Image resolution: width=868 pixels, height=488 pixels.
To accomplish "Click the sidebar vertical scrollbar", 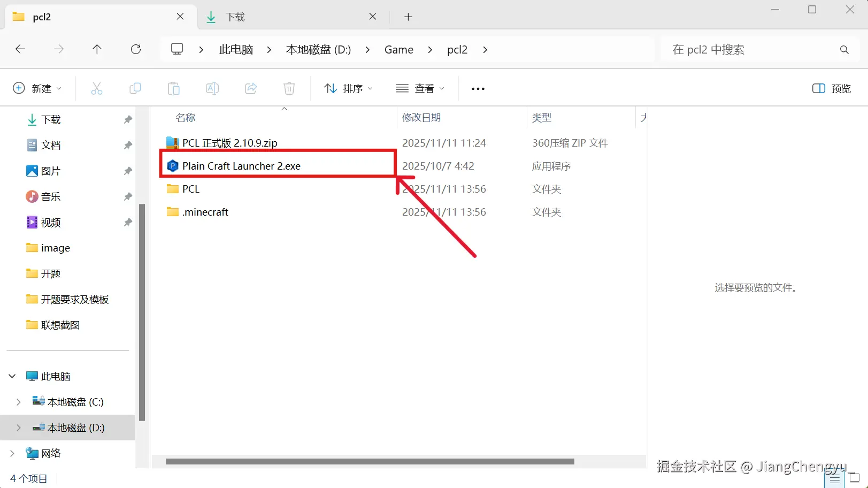I will pyautogui.click(x=142, y=312).
